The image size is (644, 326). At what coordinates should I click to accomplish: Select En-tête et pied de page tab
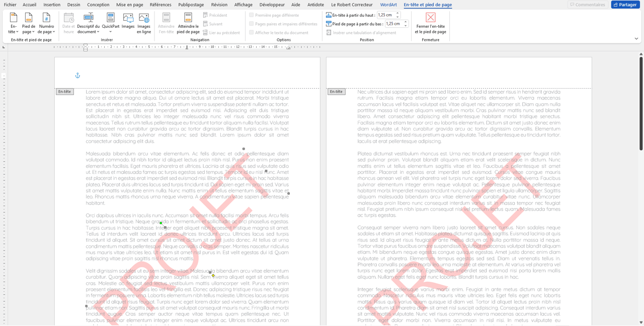(x=428, y=5)
